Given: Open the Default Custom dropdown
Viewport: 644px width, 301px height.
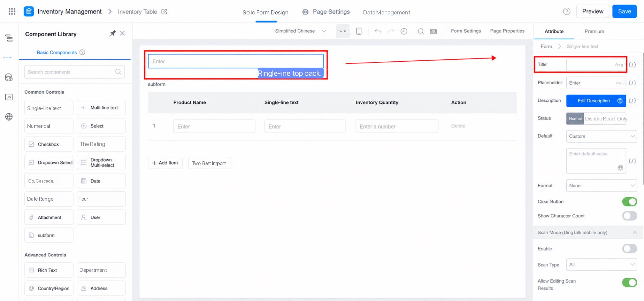Looking at the screenshot, I should [x=601, y=136].
